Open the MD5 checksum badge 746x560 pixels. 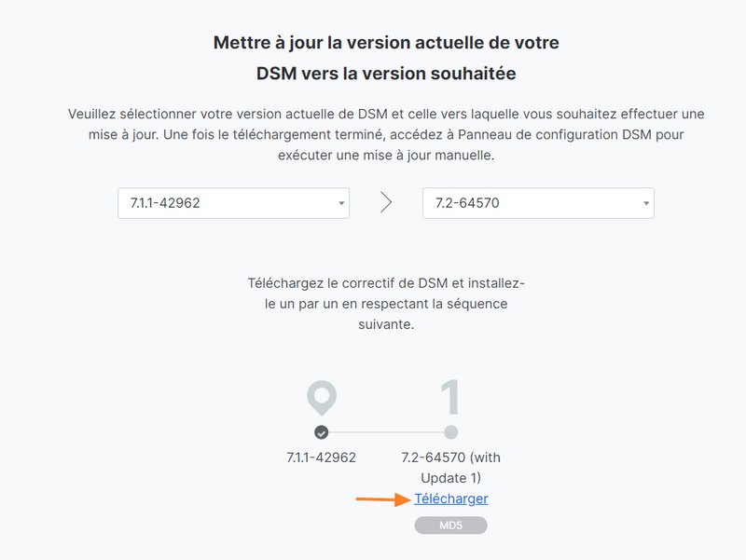451,525
